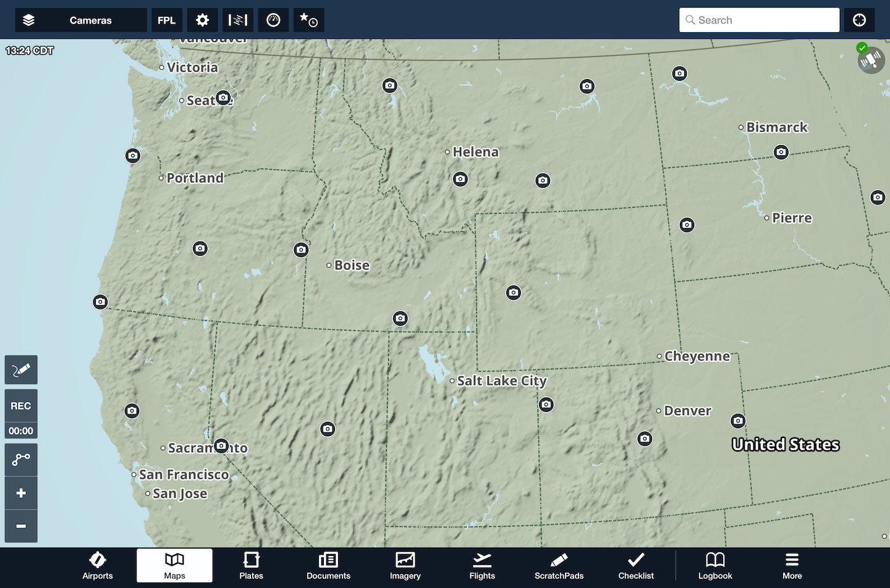Screen dimensions: 890x588
Task: Zoom out with the minus button
Action: (x=21, y=526)
